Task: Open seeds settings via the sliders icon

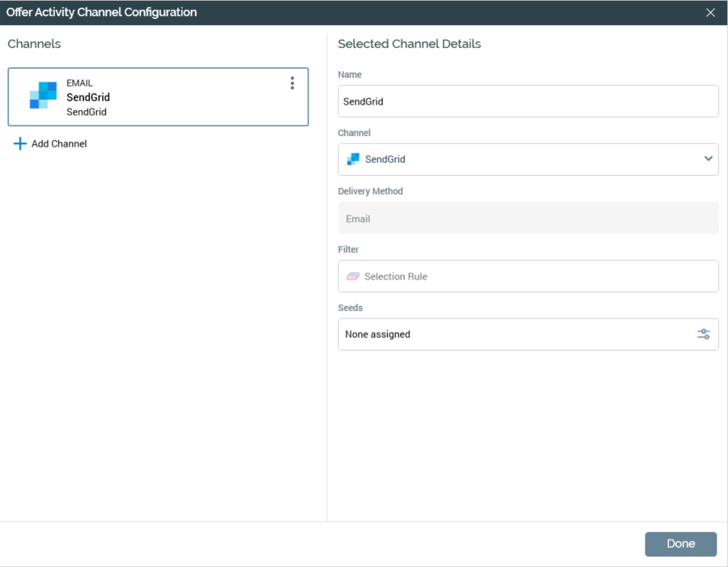Action: pos(704,334)
